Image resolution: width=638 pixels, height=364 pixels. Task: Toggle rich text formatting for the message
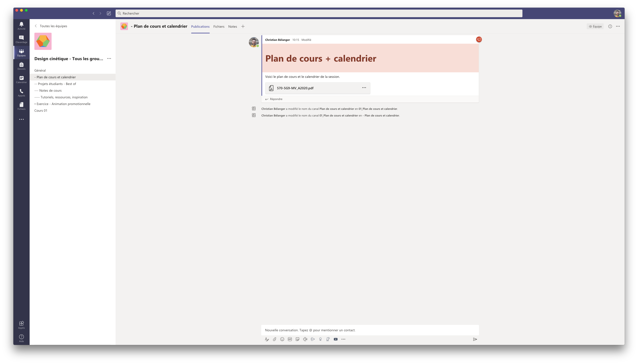pyautogui.click(x=267, y=339)
